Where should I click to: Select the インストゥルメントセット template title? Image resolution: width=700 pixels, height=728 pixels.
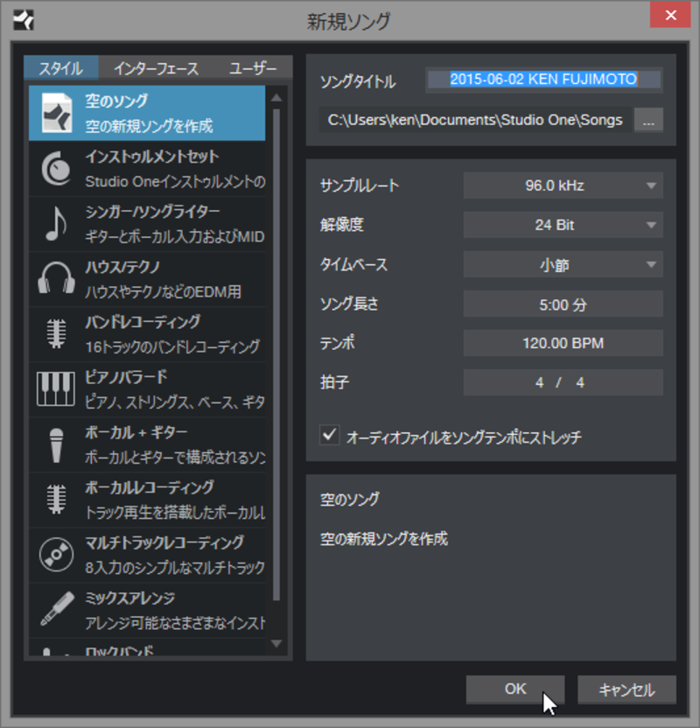pyautogui.click(x=151, y=157)
